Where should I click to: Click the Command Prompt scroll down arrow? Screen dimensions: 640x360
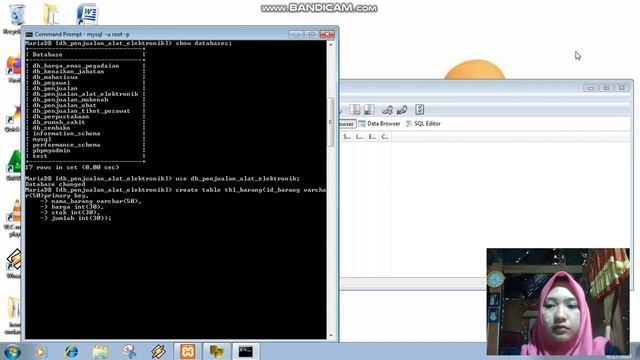coord(331,336)
